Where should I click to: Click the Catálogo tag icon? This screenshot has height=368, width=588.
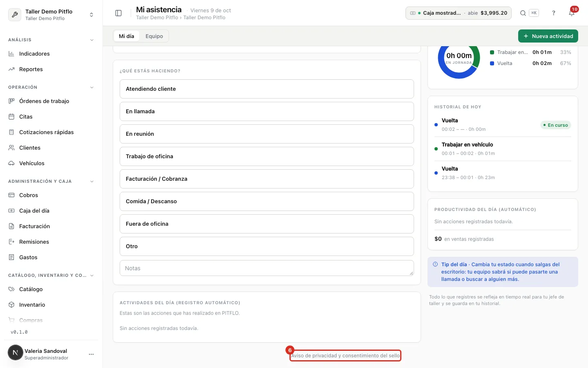point(11,289)
